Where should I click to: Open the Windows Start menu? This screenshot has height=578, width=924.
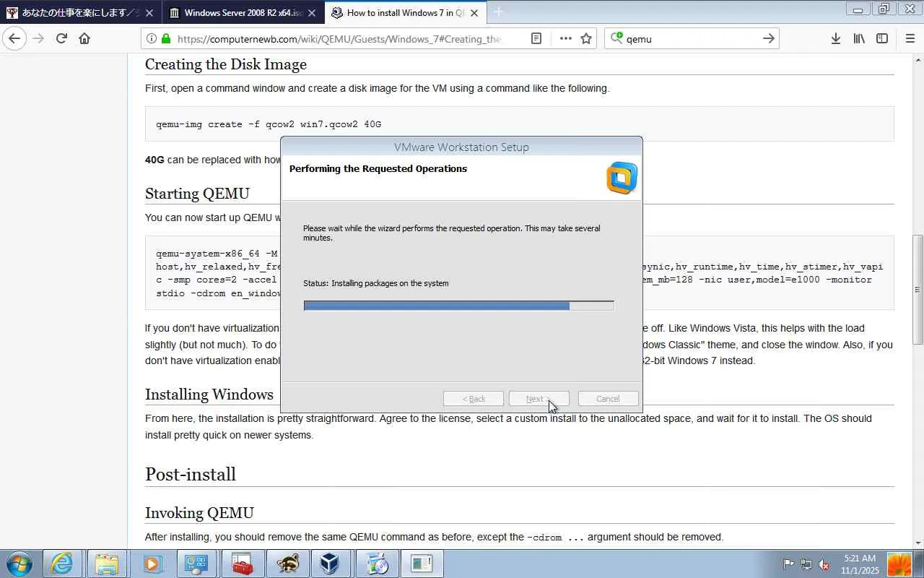click(x=19, y=563)
